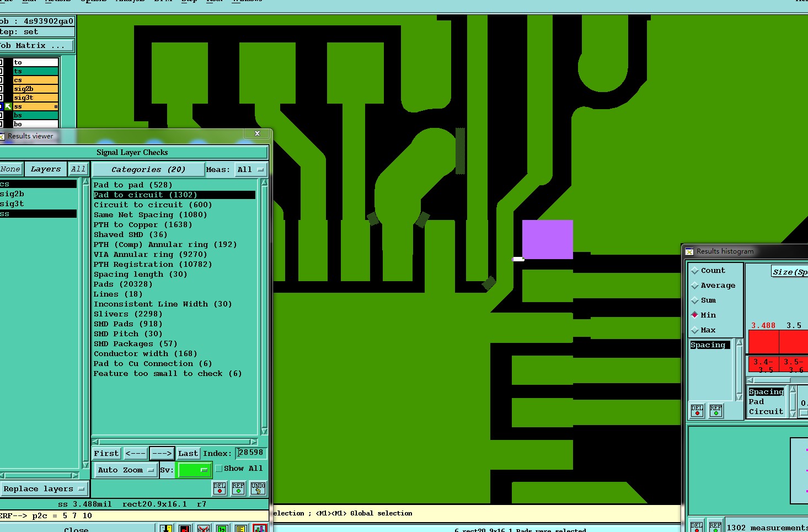Click the crossed-out REF icon at bottom
Viewport: 808px width, 532px height.
[x=204, y=529]
